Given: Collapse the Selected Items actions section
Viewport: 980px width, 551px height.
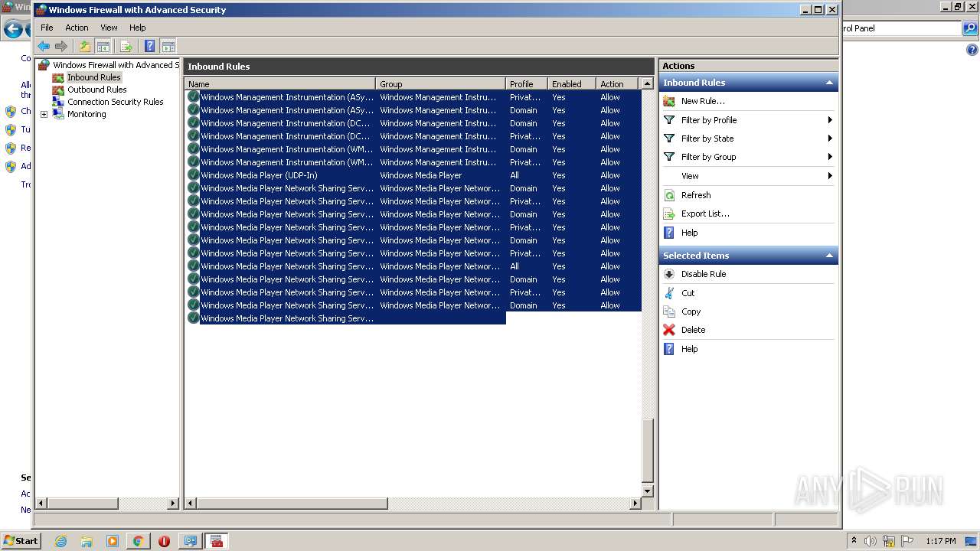Looking at the screenshot, I should (x=828, y=256).
